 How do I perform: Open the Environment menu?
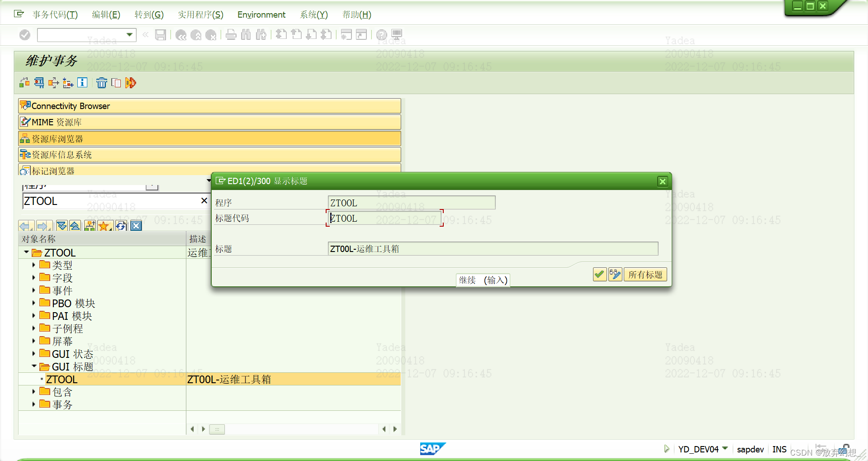(x=261, y=14)
